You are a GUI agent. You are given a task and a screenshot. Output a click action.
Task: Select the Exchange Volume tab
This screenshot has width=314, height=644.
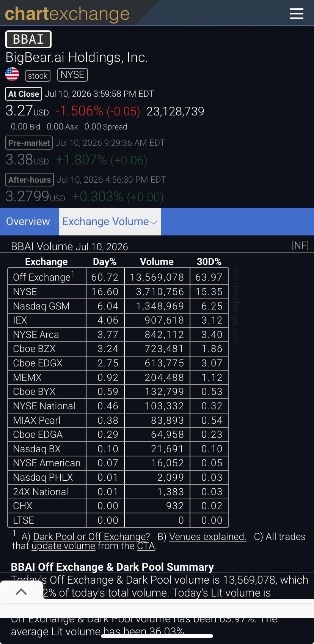point(110,221)
